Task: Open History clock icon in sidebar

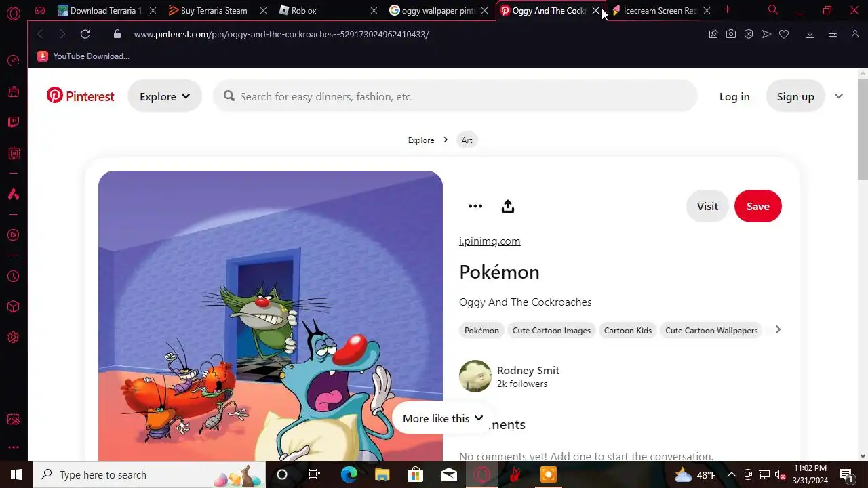Action: coord(14,277)
